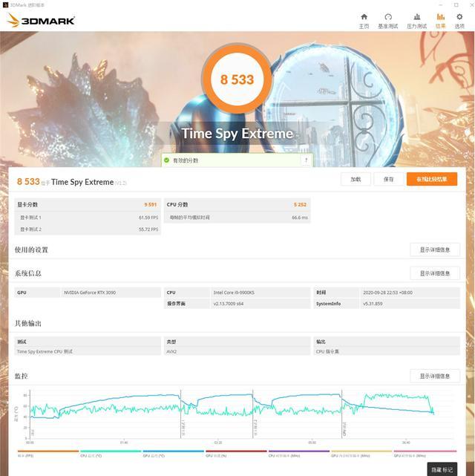Select the 2020-09-28 22:53 timestamp
The width and height of the screenshot is (475, 476).
tap(387, 293)
